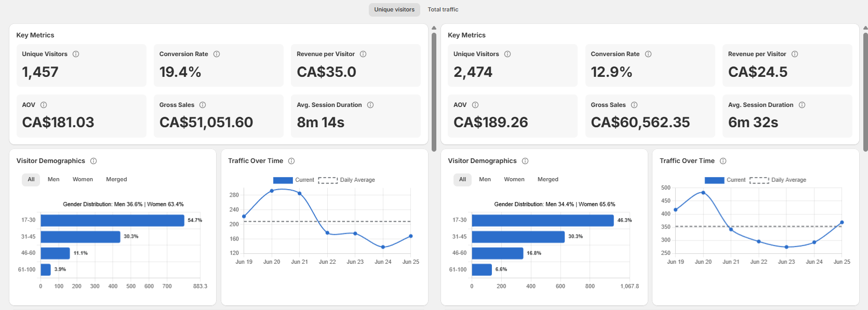Click info icon beside Revenue per Visitor CA$24.5
Screen dimensions: 868x310
pos(795,54)
